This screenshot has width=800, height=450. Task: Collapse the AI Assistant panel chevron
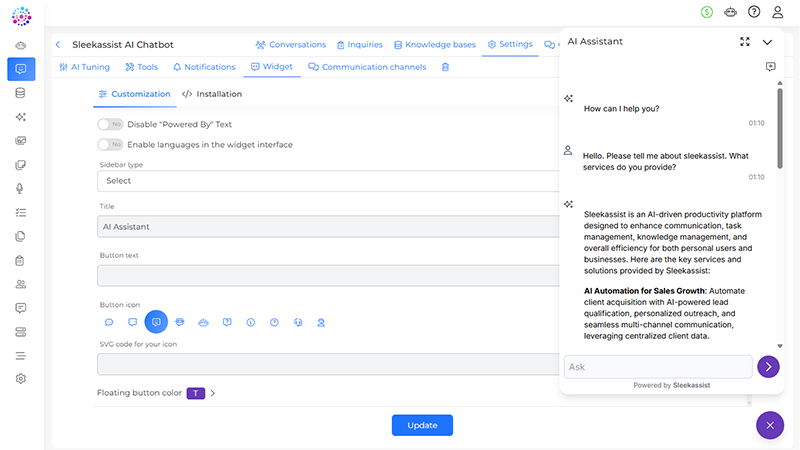click(x=767, y=42)
